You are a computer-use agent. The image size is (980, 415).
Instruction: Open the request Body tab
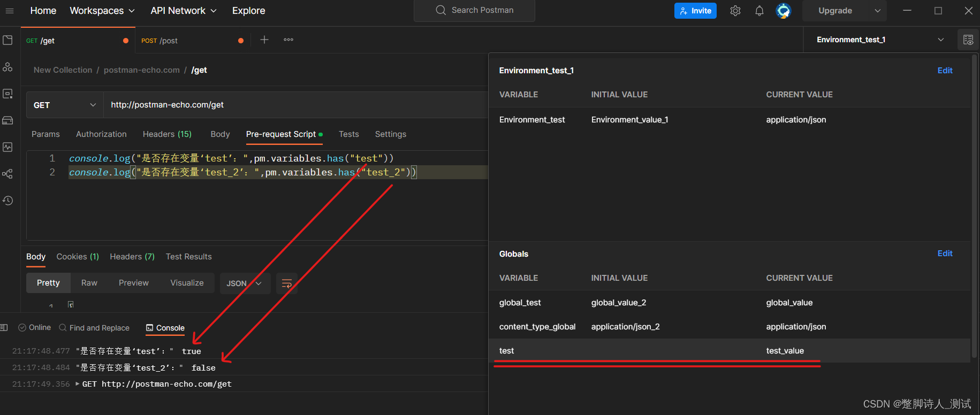click(220, 134)
